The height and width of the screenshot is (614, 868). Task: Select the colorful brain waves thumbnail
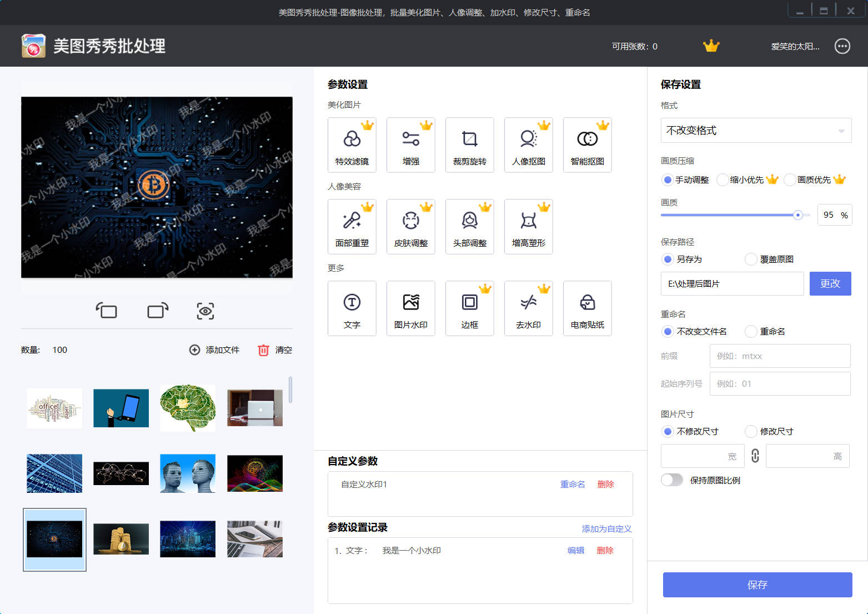click(255, 473)
